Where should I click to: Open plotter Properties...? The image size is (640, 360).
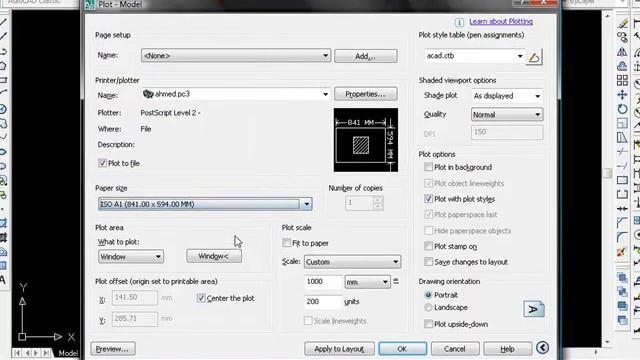[365, 94]
